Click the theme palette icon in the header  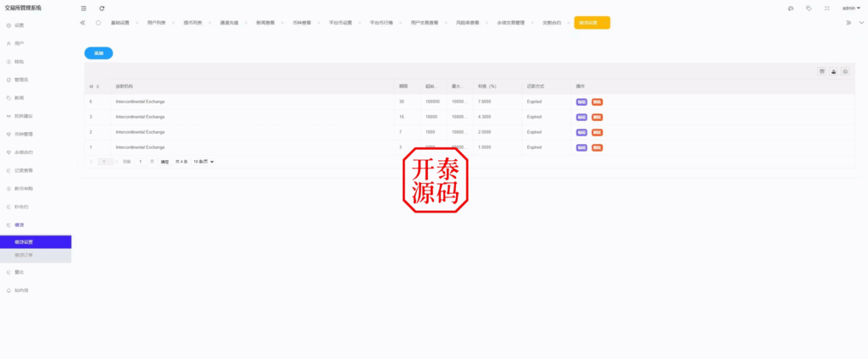pos(790,8)
